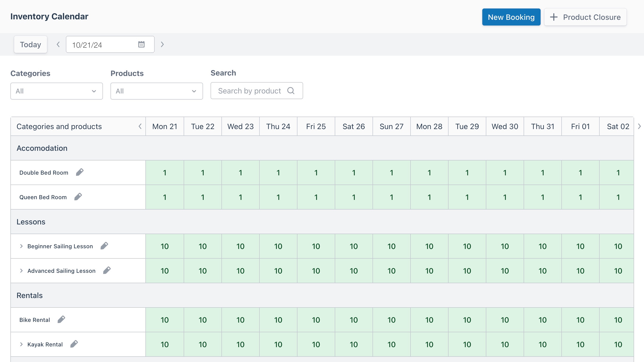The width and height of the screenshot is (644, 362).
Task: Open Bike Rental availability on Thu 24
Action: coord(278,320)
